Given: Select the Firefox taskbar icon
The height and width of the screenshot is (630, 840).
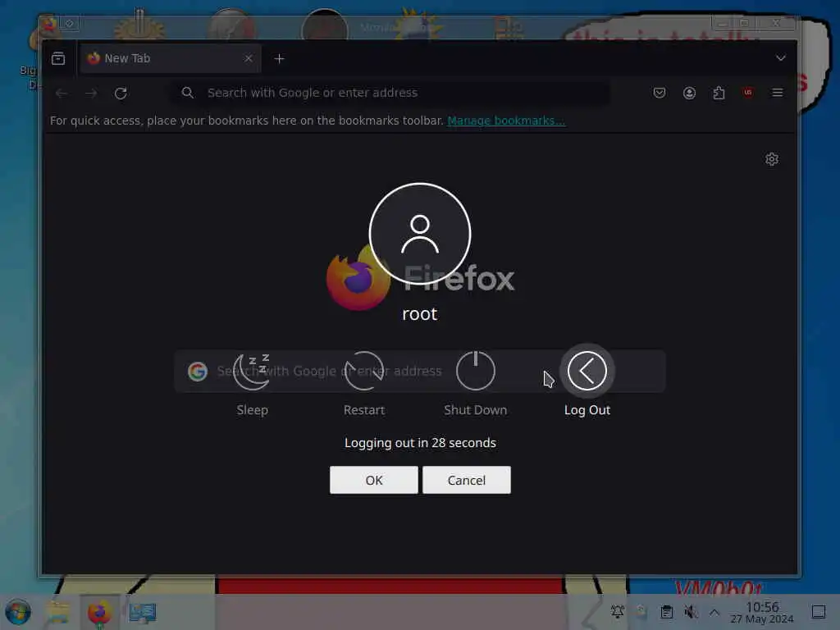Looking at the screenshot, I should [99, 612].
